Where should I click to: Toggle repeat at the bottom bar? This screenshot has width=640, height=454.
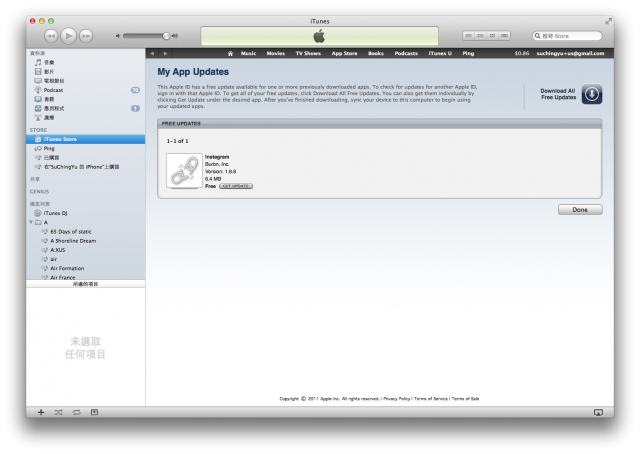tap(77, 412)
